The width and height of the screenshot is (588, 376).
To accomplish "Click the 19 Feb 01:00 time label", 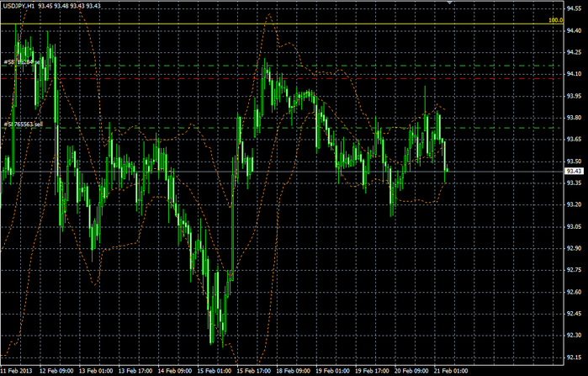I will tap(332, 371).
